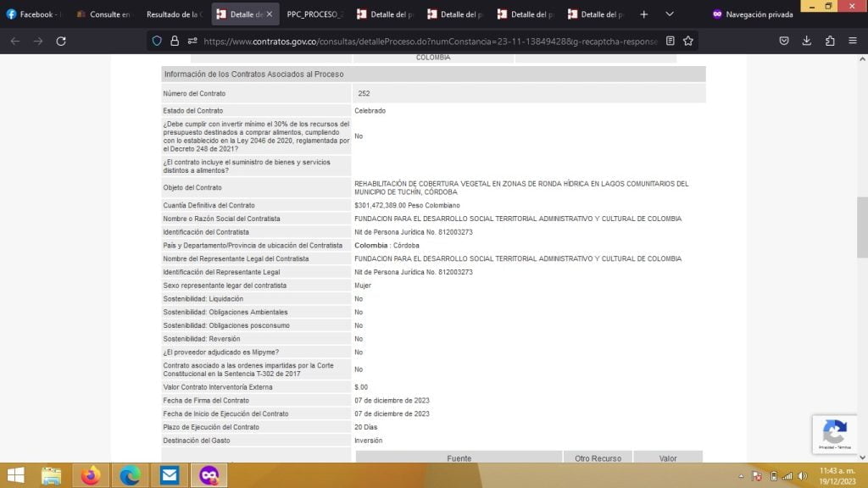Select the REHABILITACIÓN DE COBERTURA VEGETAL object text

click(521, 187)
